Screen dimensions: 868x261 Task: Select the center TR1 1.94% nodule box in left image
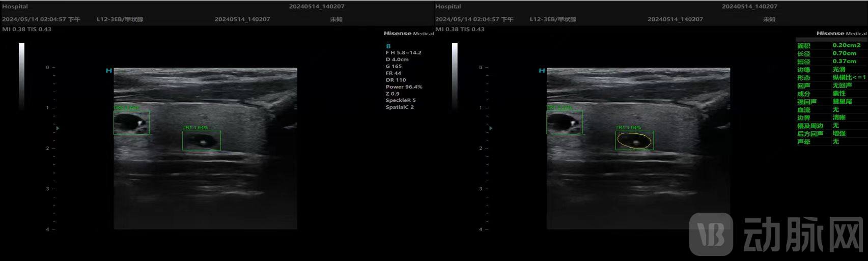pyautogui.click(x=202, y=140)
